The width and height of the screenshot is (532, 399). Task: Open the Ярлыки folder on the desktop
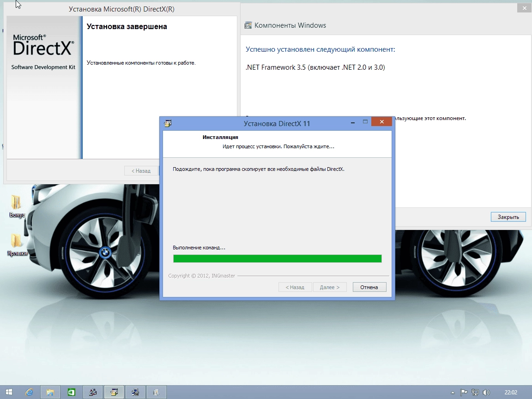tap(17, 244)
